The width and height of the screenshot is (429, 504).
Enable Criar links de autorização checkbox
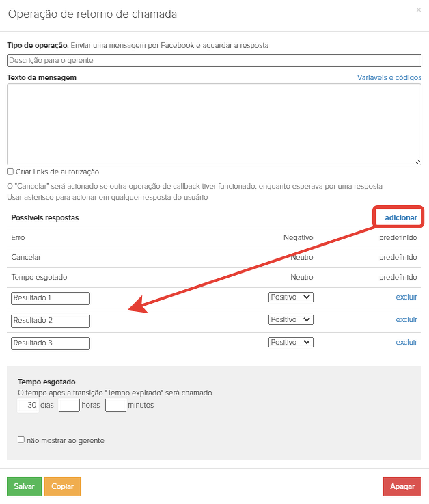click(x=10, y=172)
